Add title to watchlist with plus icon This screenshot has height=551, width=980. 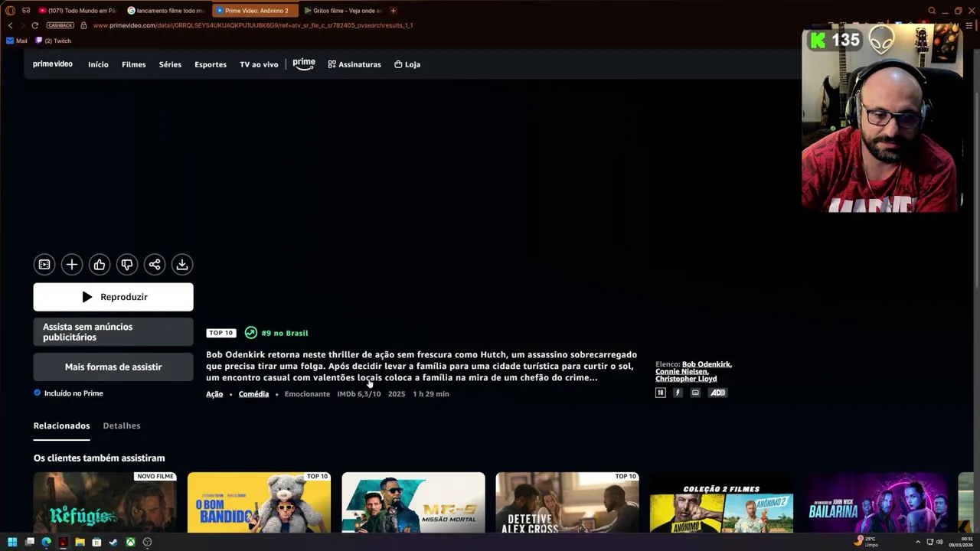(72, 265)
